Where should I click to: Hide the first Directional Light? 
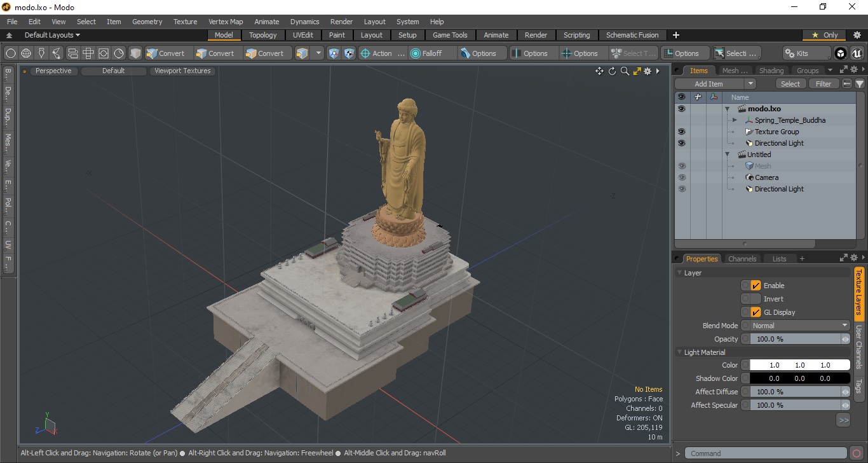[682, 143]
